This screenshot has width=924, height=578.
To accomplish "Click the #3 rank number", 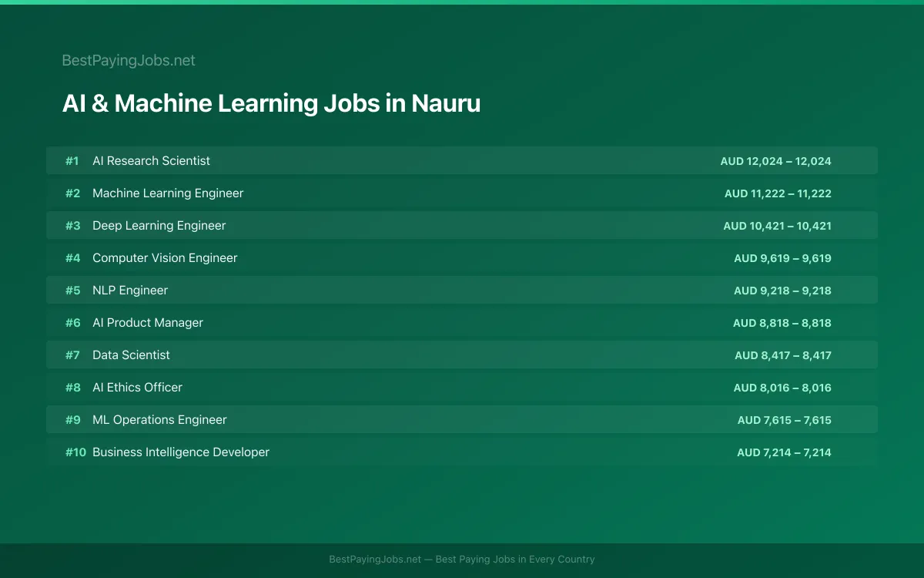I will click(x=72, y=226).
